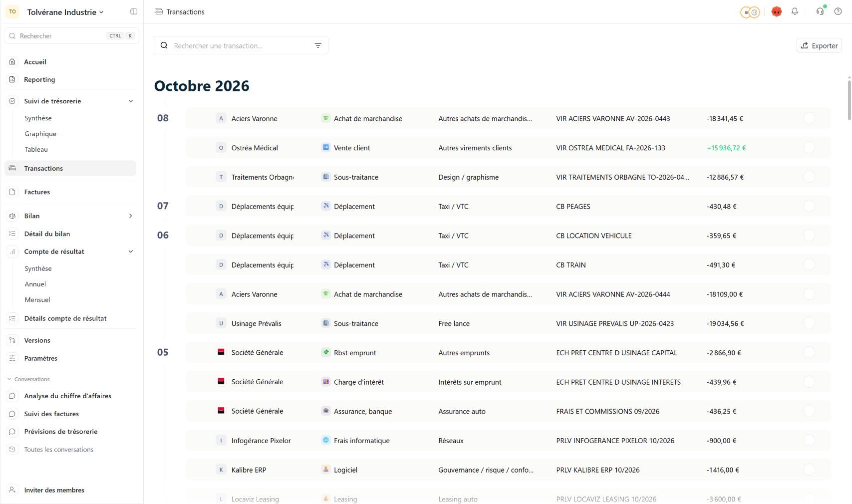This screenshot has width=852, height=504.
Task: Collapse the Suivi de trésorerie section
Action: coord(131,101)
